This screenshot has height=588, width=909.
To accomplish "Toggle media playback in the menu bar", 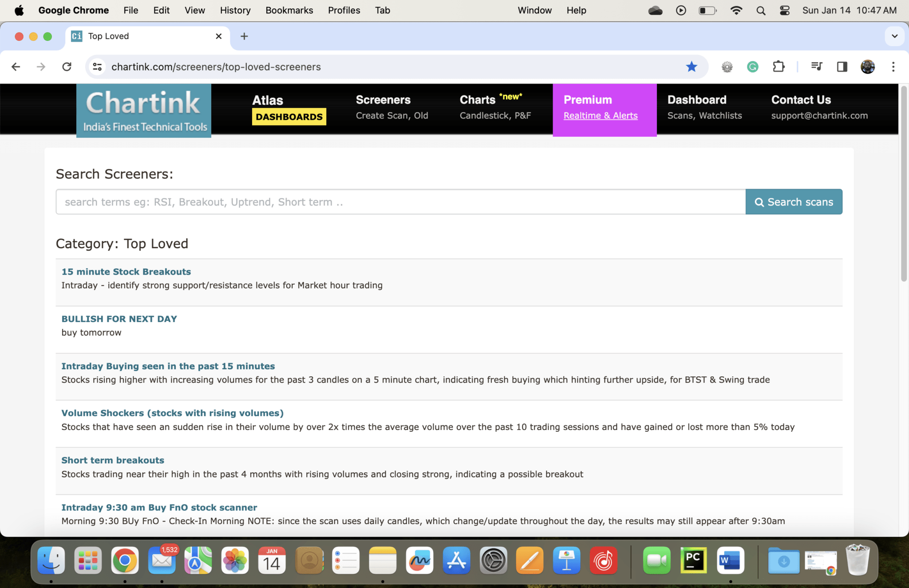I will point(680,10).
